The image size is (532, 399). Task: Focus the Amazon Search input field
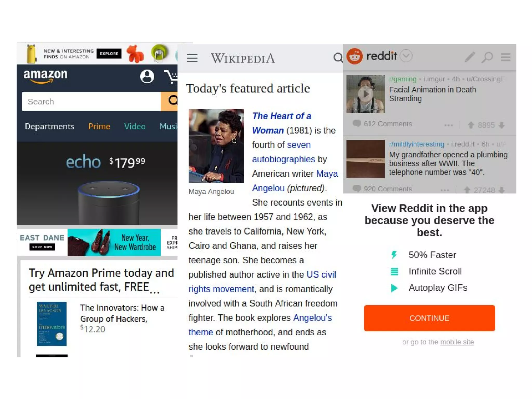91,101
